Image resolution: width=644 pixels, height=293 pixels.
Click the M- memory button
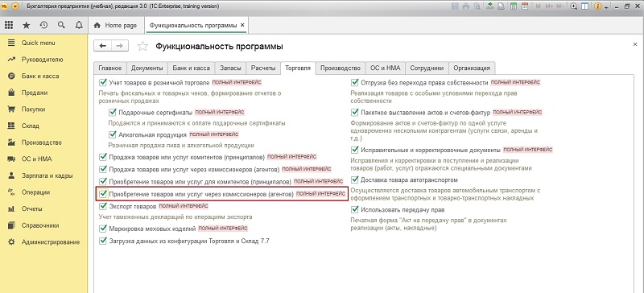pos(561,6)
